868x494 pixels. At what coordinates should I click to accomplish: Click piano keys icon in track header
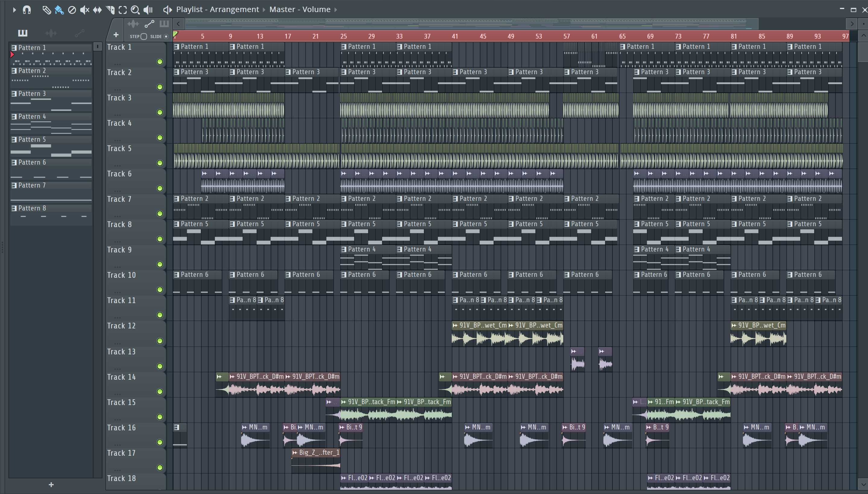coord(164,24)
